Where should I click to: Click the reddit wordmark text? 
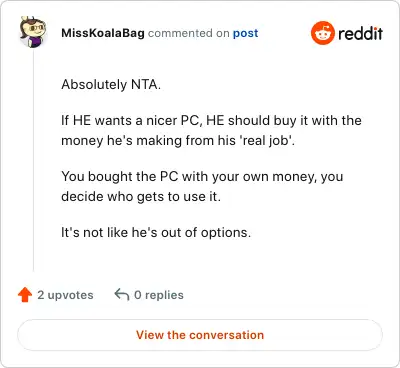click(x=360, y=34)
